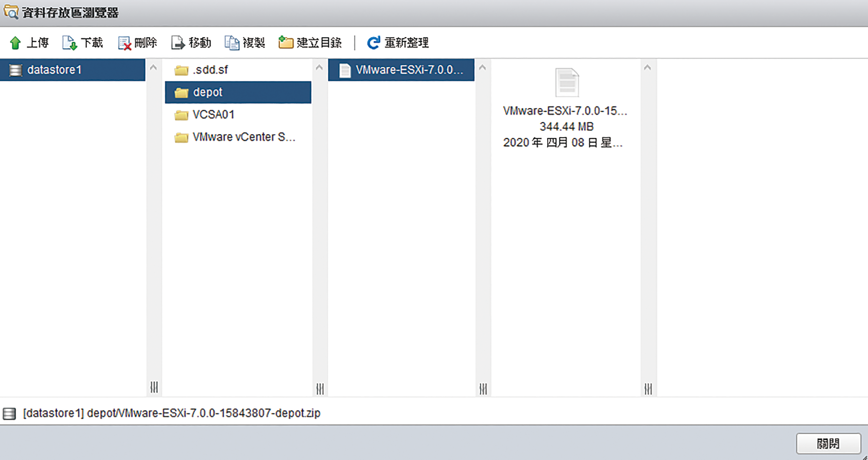
Task: Click the file icon beside VMware-ESXi-7.0.0...
Action: (x=345, y=70)
